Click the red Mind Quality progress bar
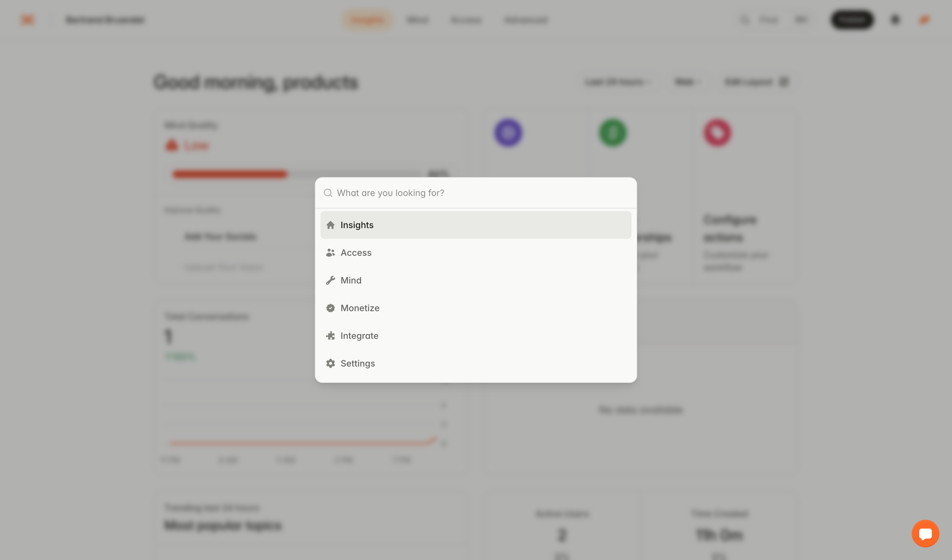The height and width of the screenshot is (560, 952). [x=230, y=174]
